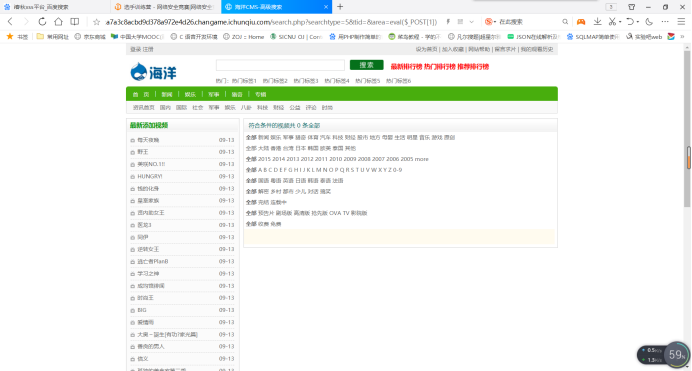Screen dimensions: 692x371
Task: Close the 海洋CMS tab
Action: coord(326,7)
